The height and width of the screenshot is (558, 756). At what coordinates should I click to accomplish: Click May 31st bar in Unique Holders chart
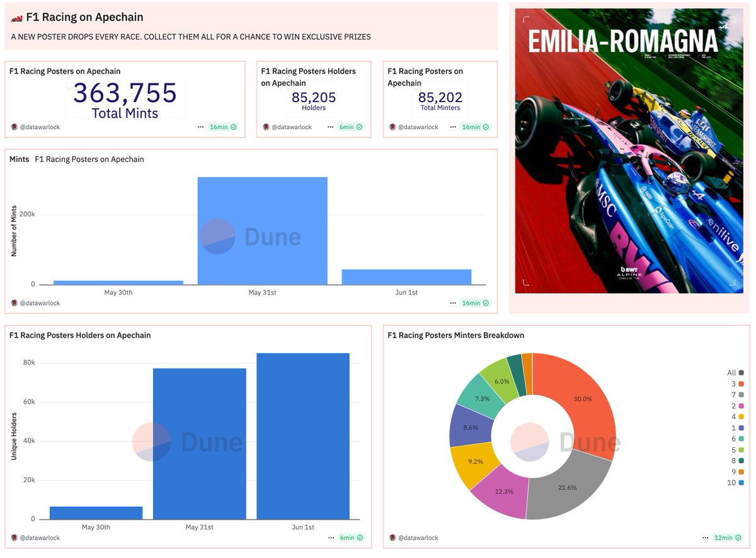(200, 444)
